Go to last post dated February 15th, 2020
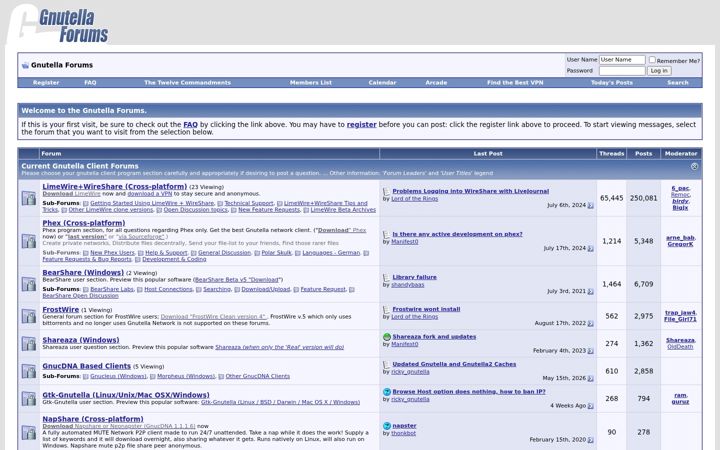 click(x=591, y=440)
